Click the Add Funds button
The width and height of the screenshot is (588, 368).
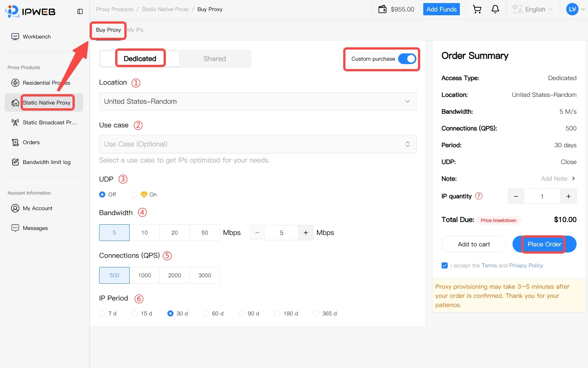tap(442, 9)
